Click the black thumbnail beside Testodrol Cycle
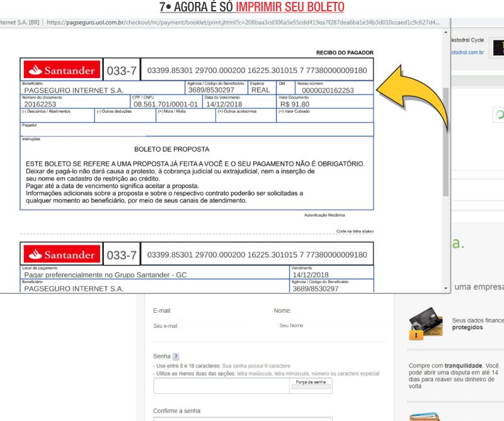 (498, 48)
